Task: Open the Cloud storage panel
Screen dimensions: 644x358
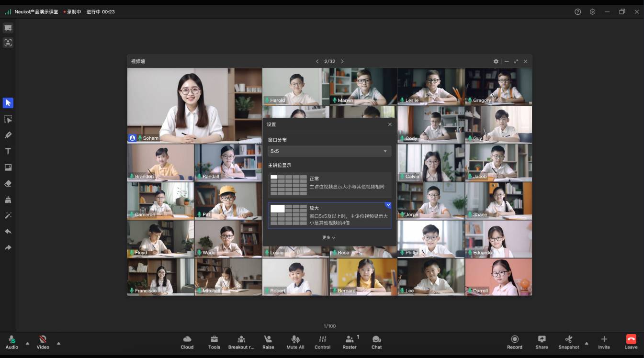Action: tap(187, 342)
